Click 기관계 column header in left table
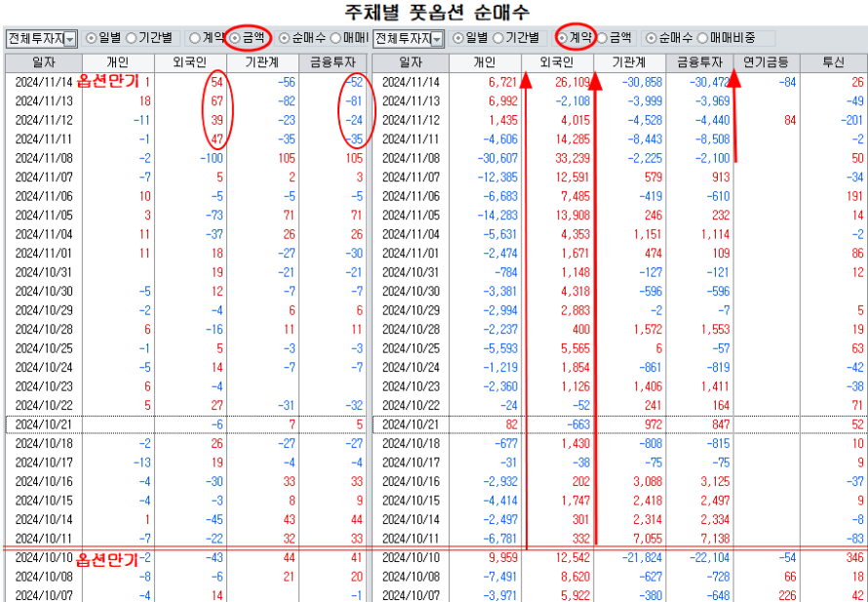868x602 pixels. [x=262, y=63]
